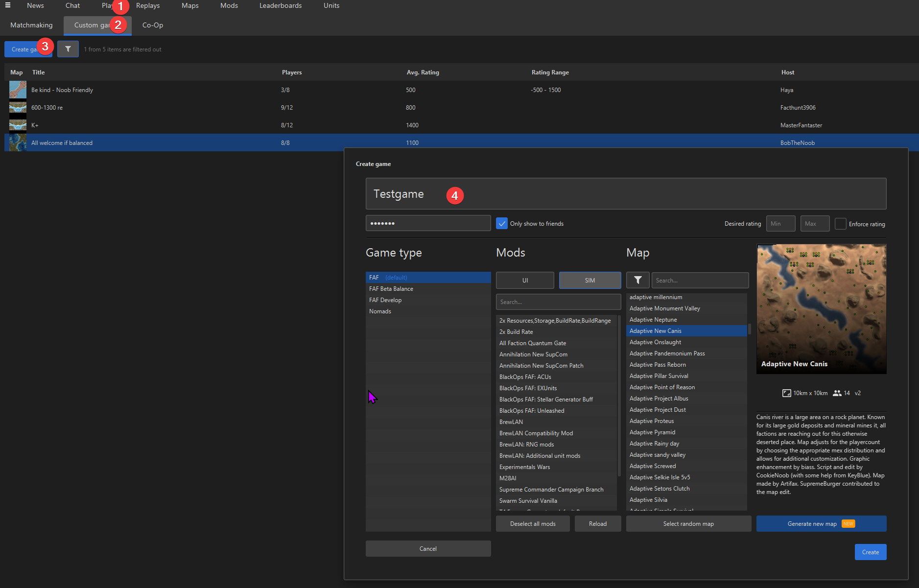919x588 pixels.
Task: Select FAF (default) game type
Action: 428,277
